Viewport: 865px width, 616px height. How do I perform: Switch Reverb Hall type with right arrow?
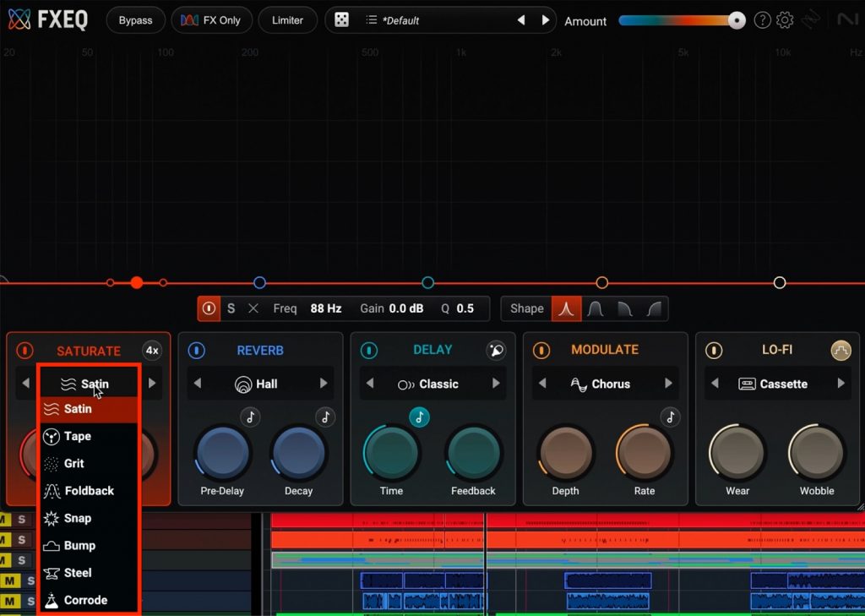pos(323,384)
